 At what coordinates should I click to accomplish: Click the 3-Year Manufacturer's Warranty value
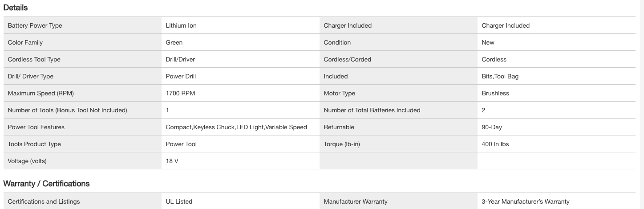pos(525,201)
